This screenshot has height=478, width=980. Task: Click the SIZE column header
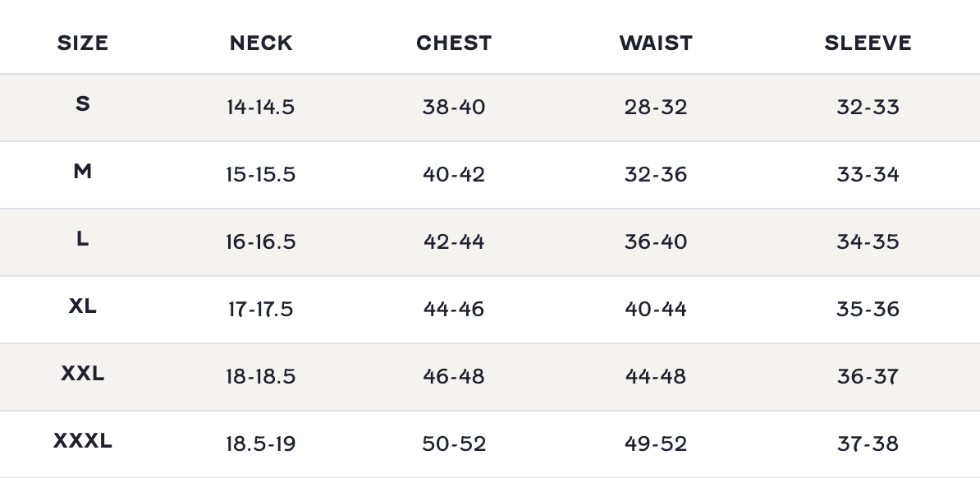coord(83,43)
